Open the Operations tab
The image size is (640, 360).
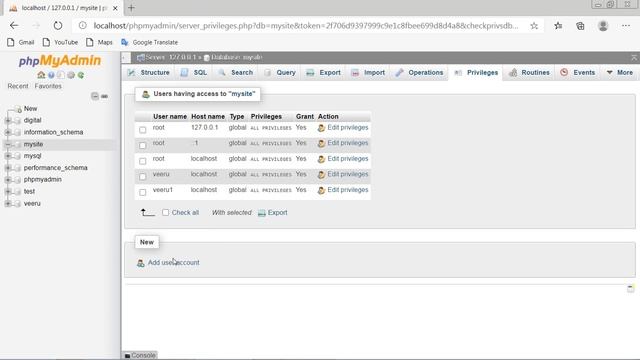419,73
